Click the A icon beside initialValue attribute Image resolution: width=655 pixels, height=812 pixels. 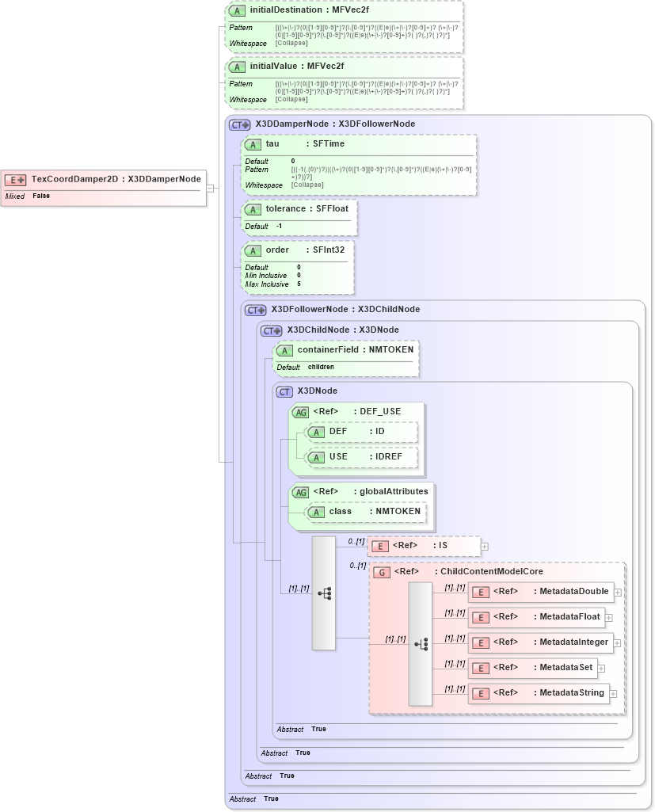(237, 67)
